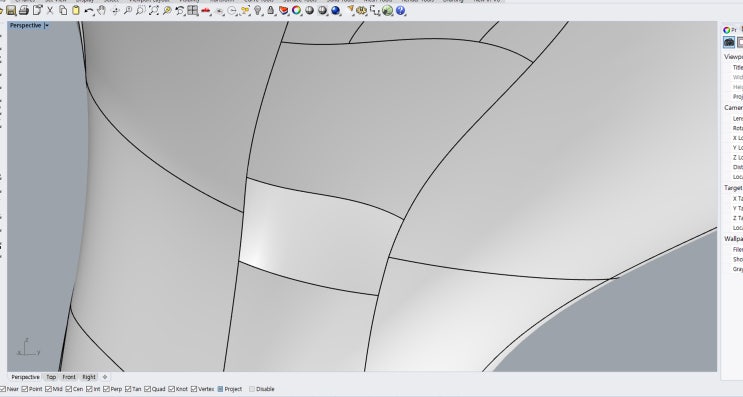Toggle the Tan osnap checkbox

(x=128, y=389)
